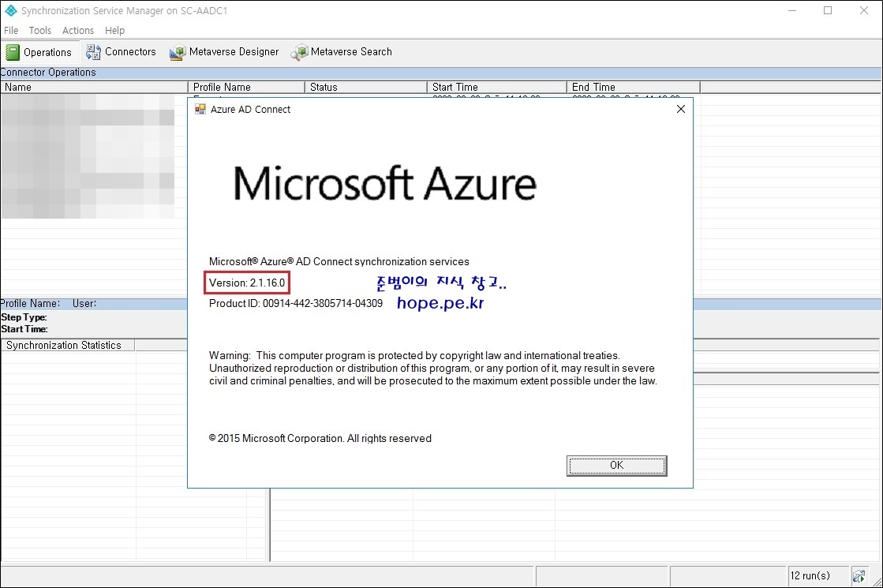Sort by the Name column header
The width and height of the screenshot is (883, 588).
pos(94,88)
